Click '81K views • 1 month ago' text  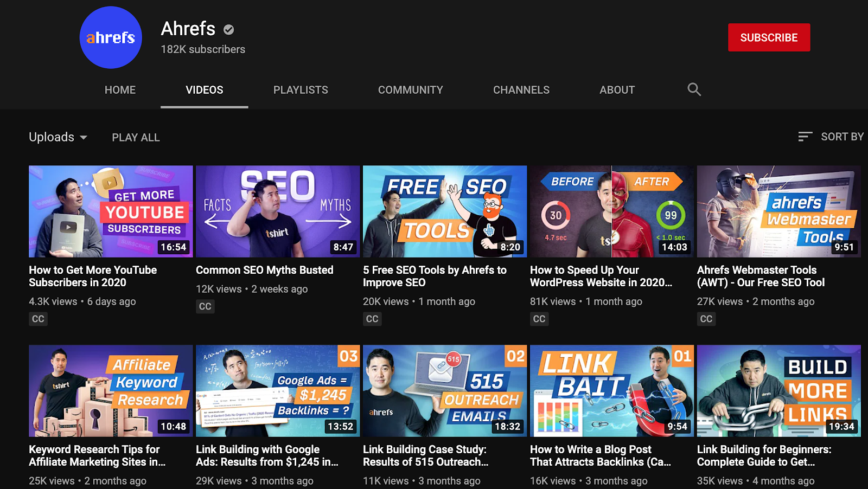586,301
